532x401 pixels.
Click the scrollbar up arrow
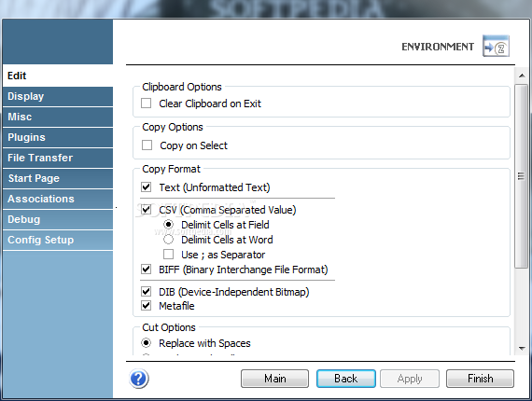522,76
